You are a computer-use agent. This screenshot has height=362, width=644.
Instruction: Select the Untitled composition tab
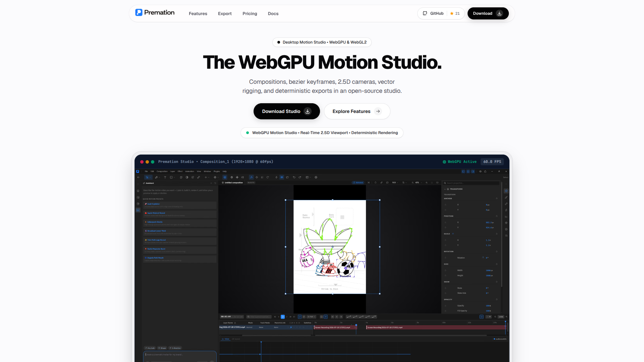(232, 183)
